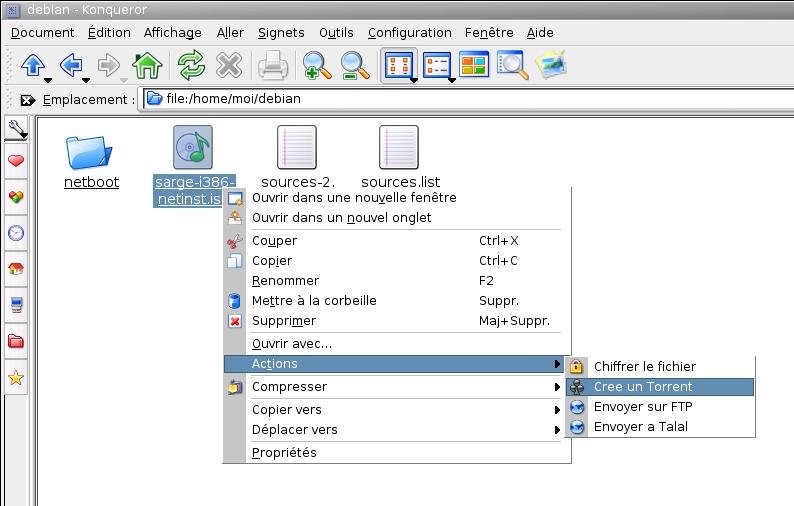The width and height of the screenshot is (794, 506).
Task: Select Cree un Torrent action
Action: [x=660, y=387]
